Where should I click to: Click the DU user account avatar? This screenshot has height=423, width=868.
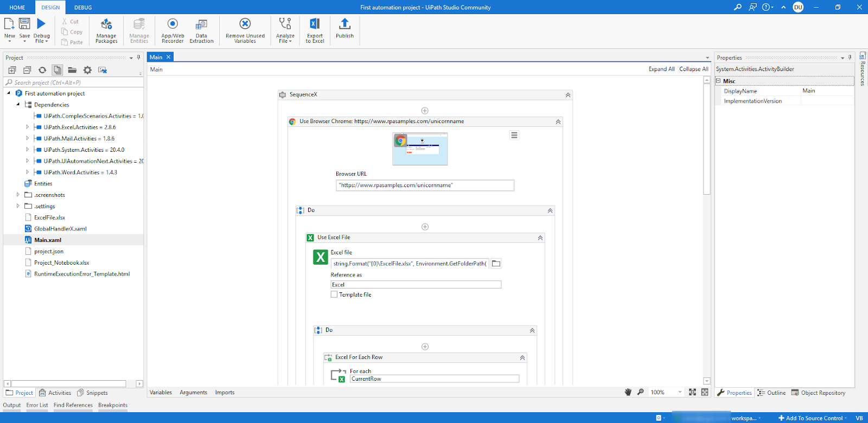click(798, 7)
